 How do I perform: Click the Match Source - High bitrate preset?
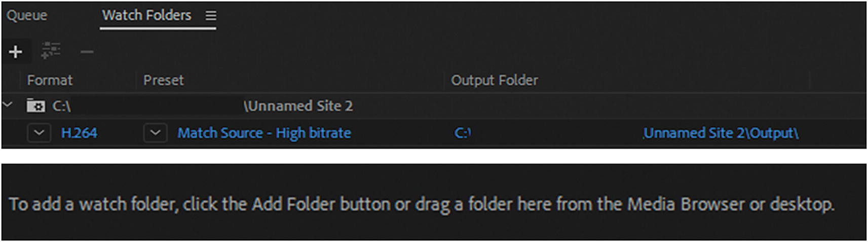[264, 133]
